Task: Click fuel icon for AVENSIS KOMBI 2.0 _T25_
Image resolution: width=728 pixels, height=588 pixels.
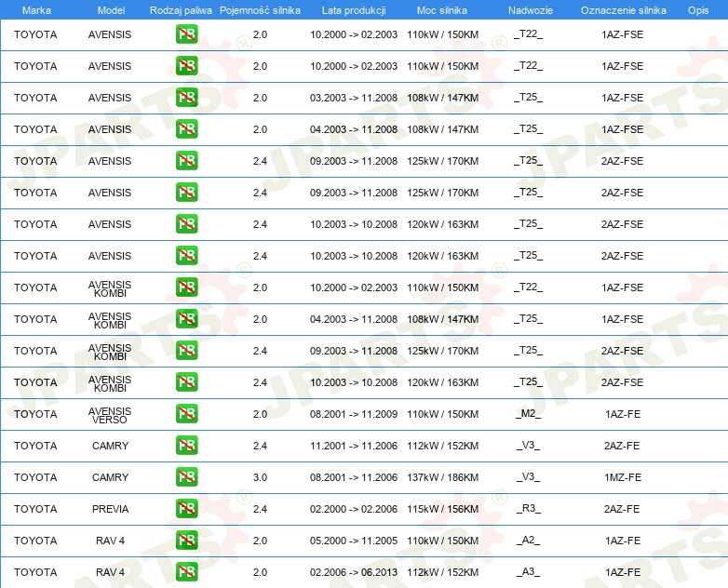Action: pos(186,318)
